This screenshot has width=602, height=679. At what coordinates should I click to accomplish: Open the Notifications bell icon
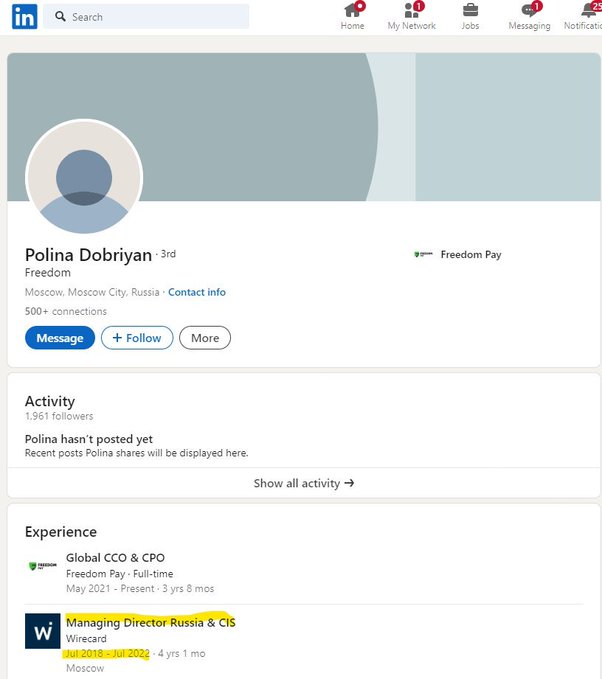pyautogui.click(x=588, y=11)
